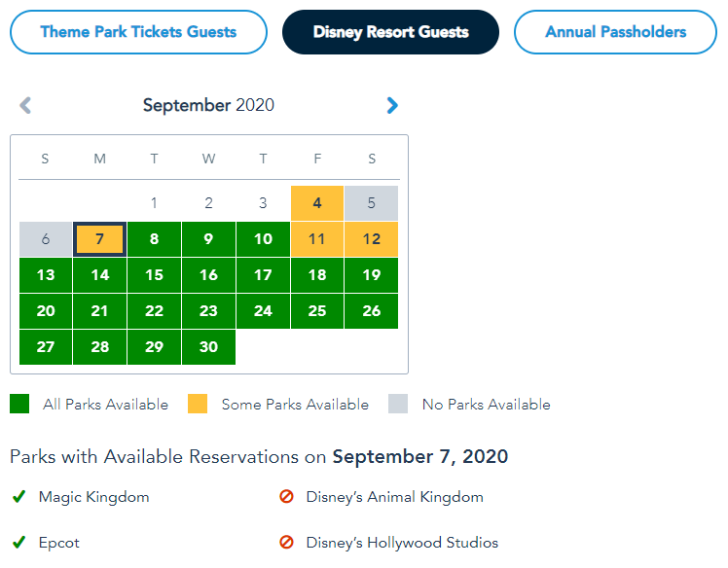Click the yellow Some Parks Available swatch
728x568 pixels.
(199, 404)
